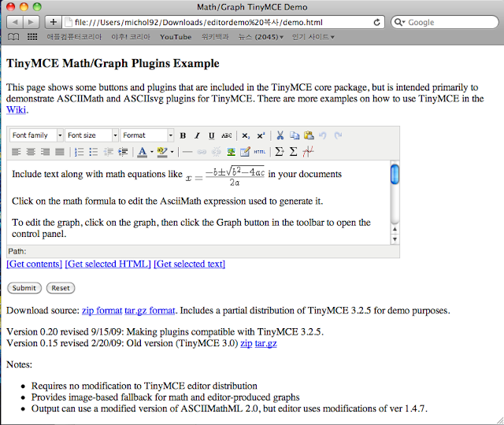This screenshot has height=425, width=504.
Task: Click the Google search field
Action: pos(445,22)
